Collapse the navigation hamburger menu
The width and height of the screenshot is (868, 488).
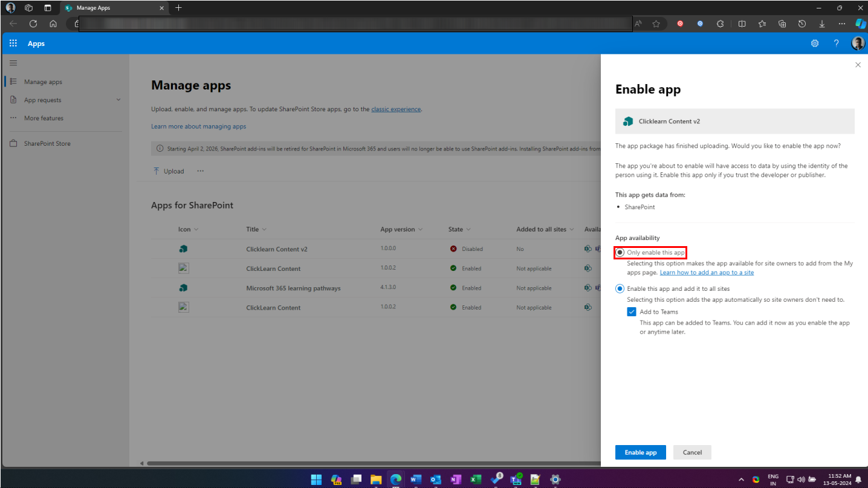pos(13,63)
